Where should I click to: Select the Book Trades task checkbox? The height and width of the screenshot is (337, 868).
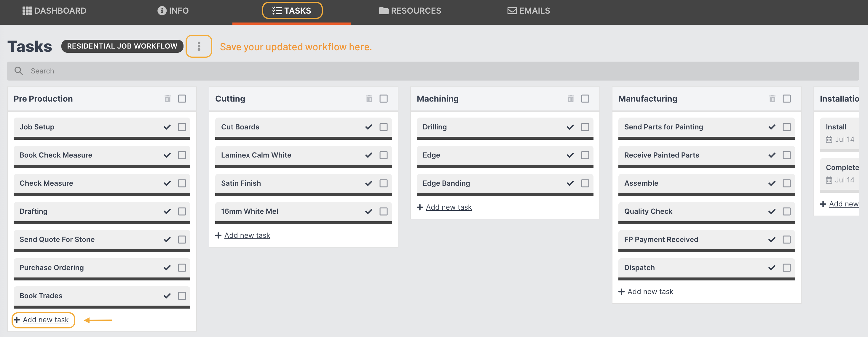[x=182, y=296]
